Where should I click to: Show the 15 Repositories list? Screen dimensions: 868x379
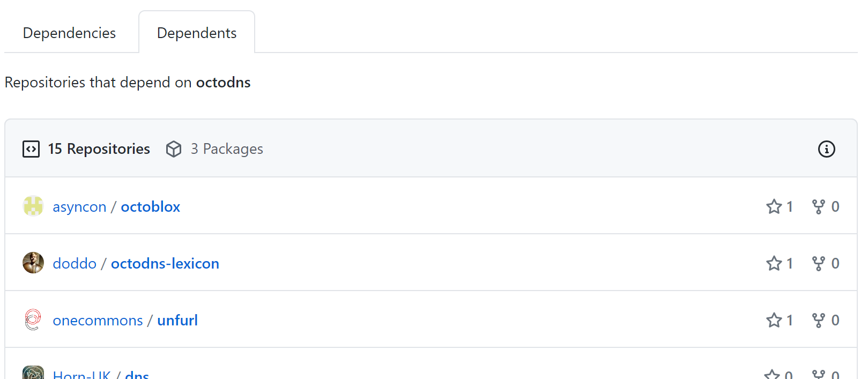(99, 149)
